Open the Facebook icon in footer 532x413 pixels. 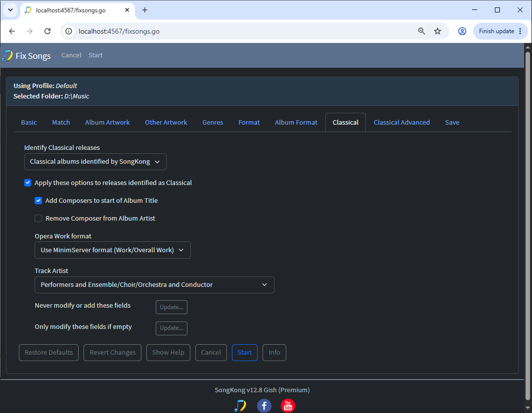coord(264,406)
